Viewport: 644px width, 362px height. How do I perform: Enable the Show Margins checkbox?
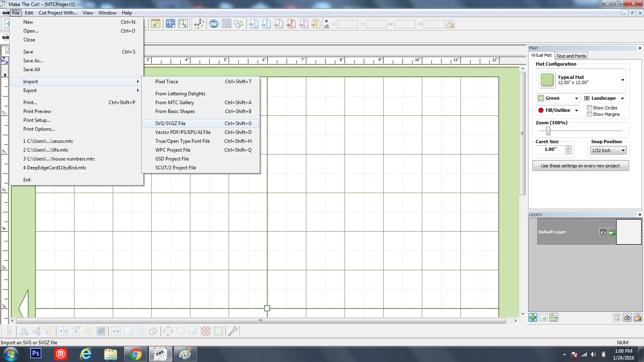(x=589, y=114)
